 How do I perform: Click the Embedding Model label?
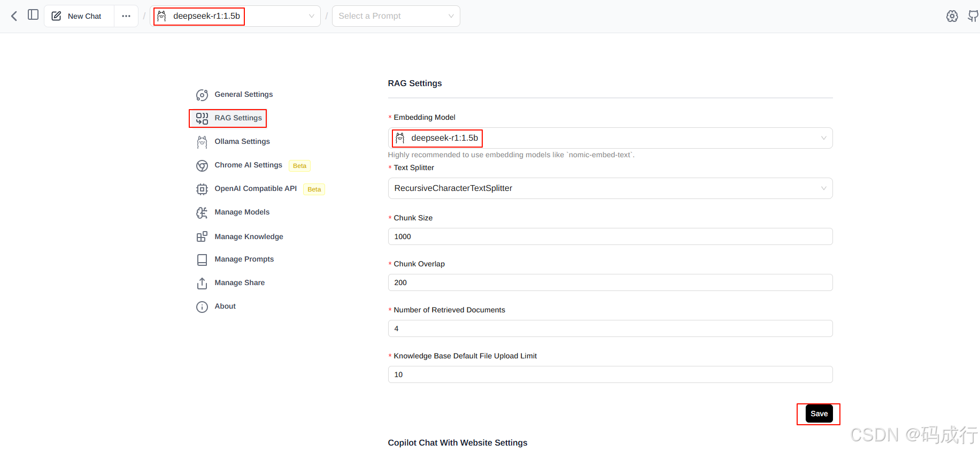tap(425, 118)
